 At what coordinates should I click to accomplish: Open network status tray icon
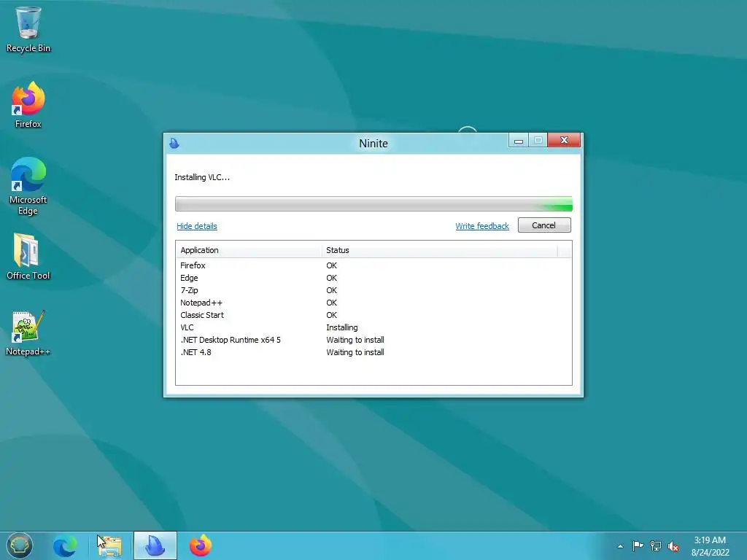[656, 546]
